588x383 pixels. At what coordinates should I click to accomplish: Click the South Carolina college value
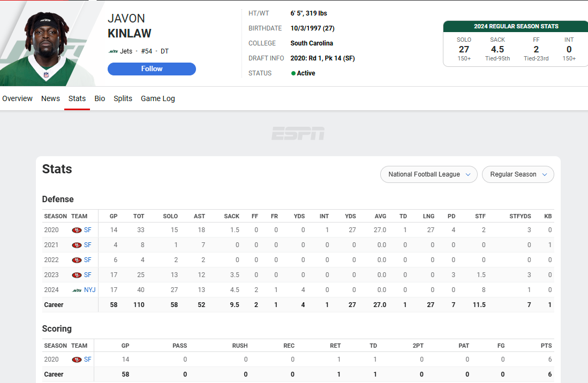[312, 43]
